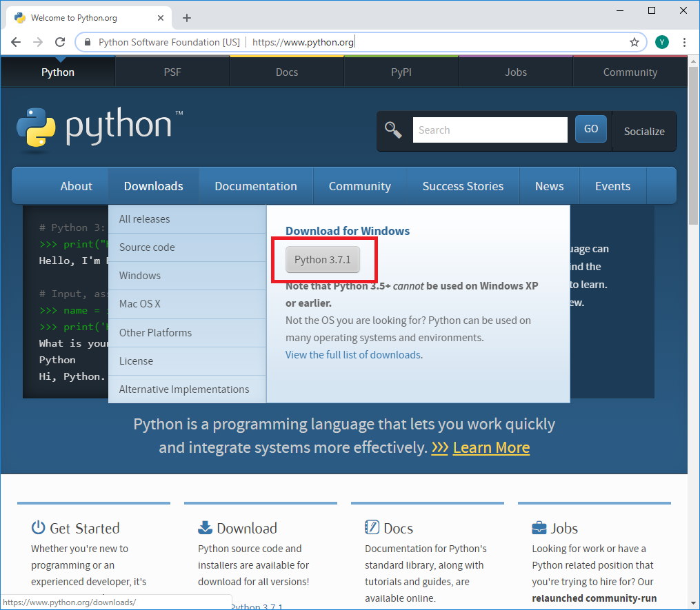Click the Jobs section heading

(564, 529)
